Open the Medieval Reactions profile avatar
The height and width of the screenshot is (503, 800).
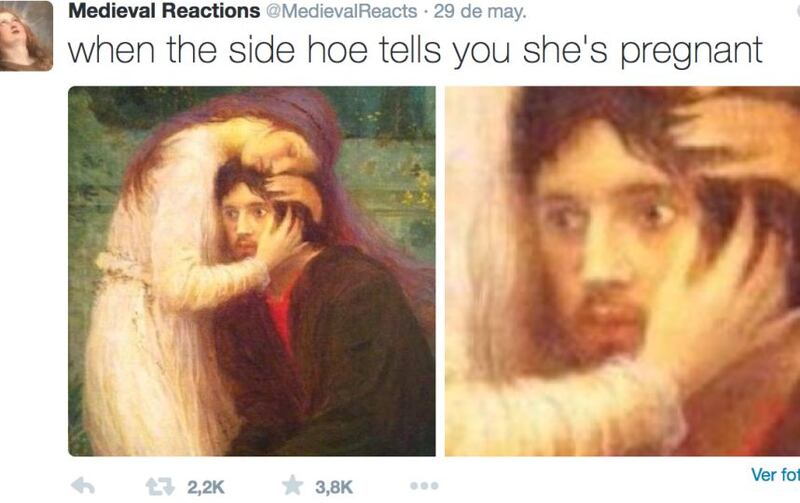point(26,36)
